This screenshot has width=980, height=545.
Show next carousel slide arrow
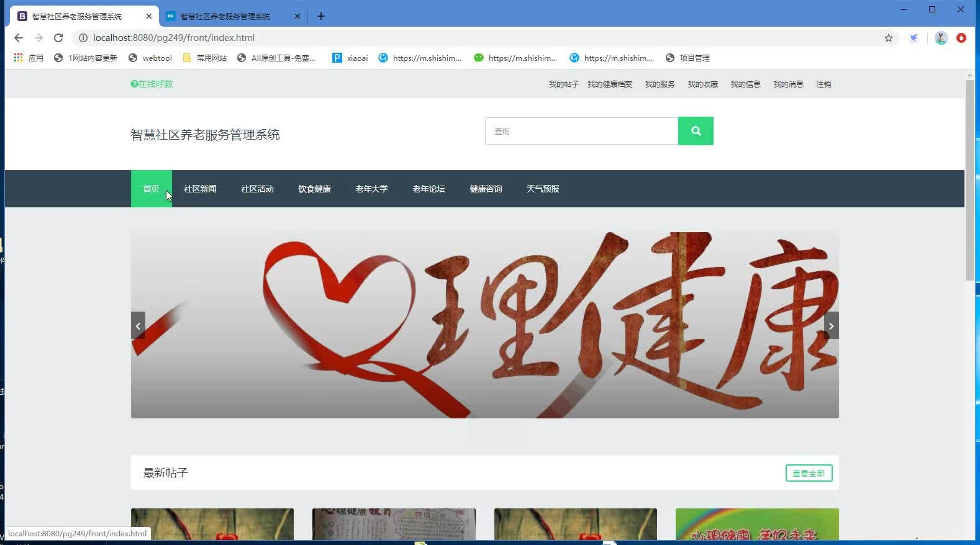coord(832,325)
